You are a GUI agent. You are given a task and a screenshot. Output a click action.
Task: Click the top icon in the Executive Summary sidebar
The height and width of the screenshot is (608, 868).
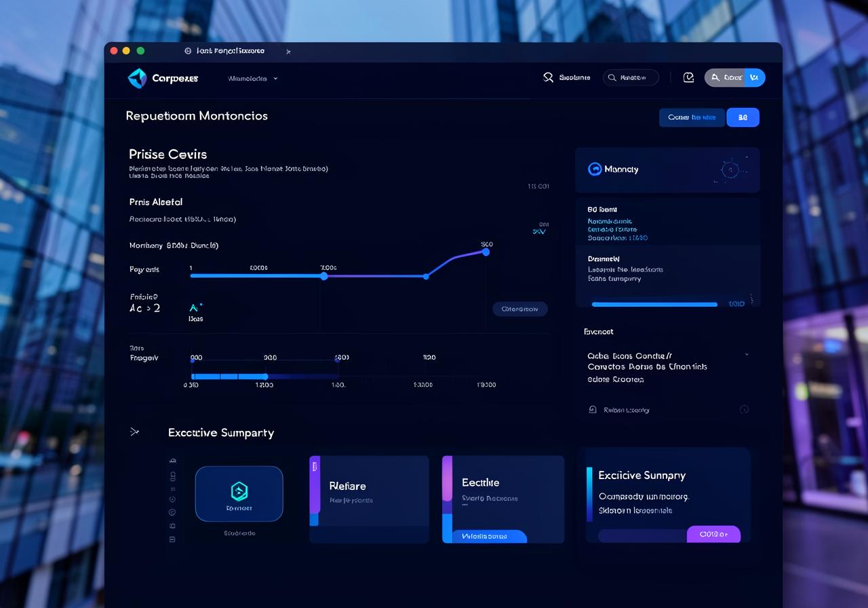172,461
